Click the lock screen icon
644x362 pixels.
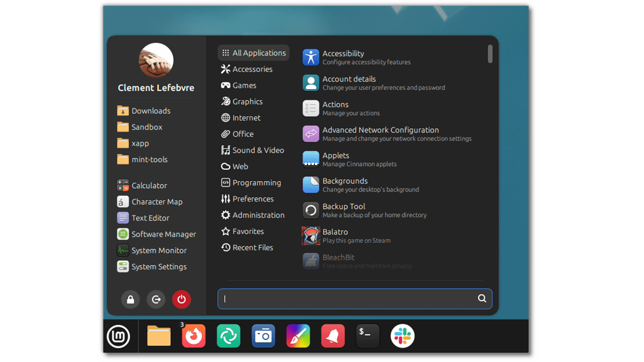130,299
